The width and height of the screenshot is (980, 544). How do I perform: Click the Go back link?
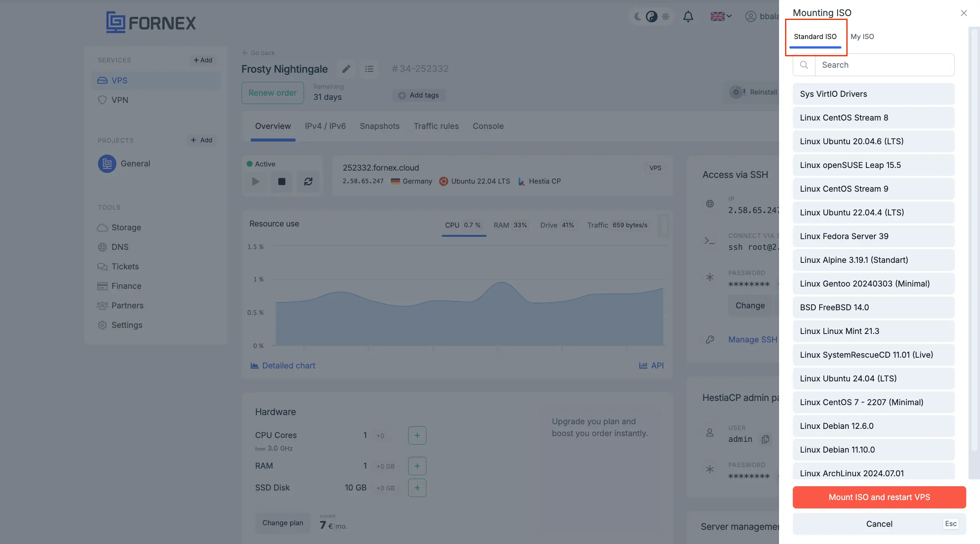click(x=259, y=53)
